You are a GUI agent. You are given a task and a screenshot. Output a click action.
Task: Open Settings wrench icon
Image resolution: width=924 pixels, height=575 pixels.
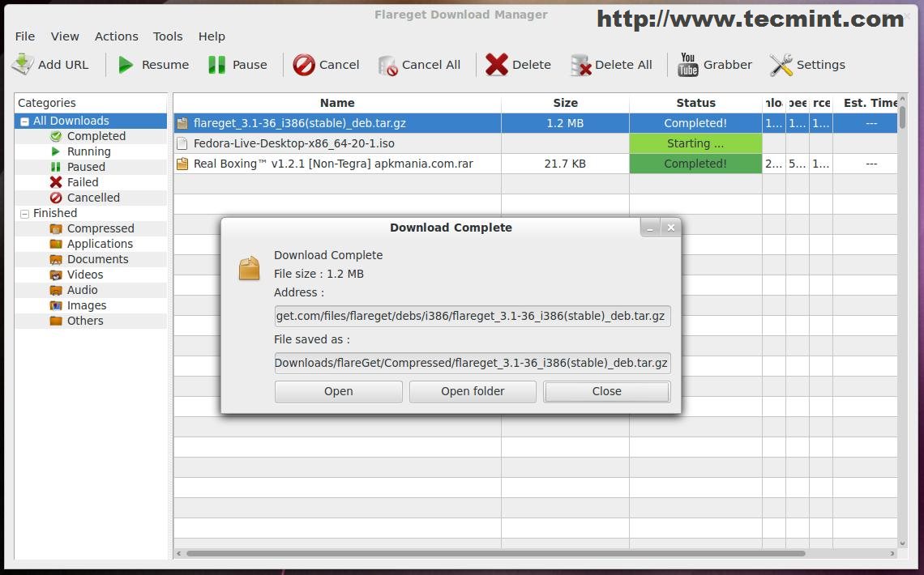(x=781, y=65)
